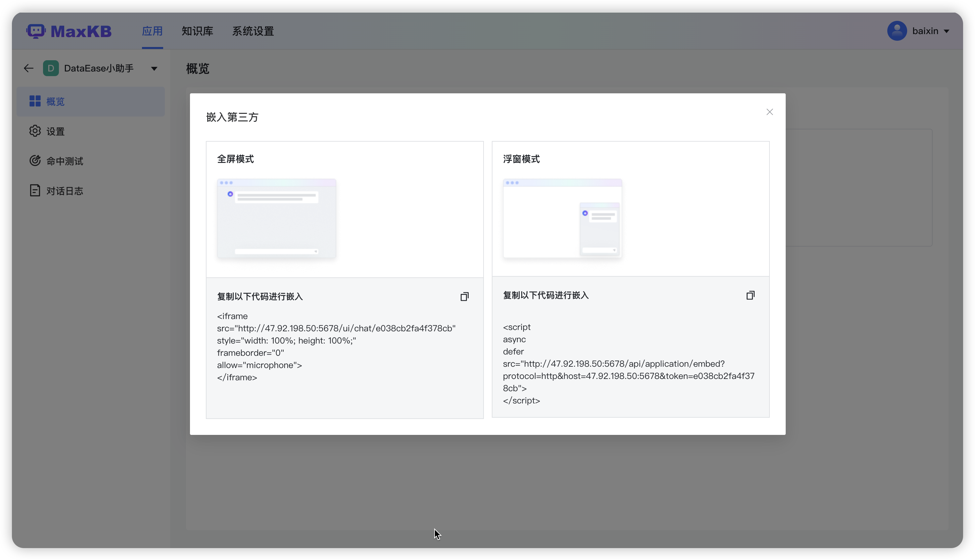975x560 pixels.
Task: Click the MaxKB logo
Action: tap(69, 31)
